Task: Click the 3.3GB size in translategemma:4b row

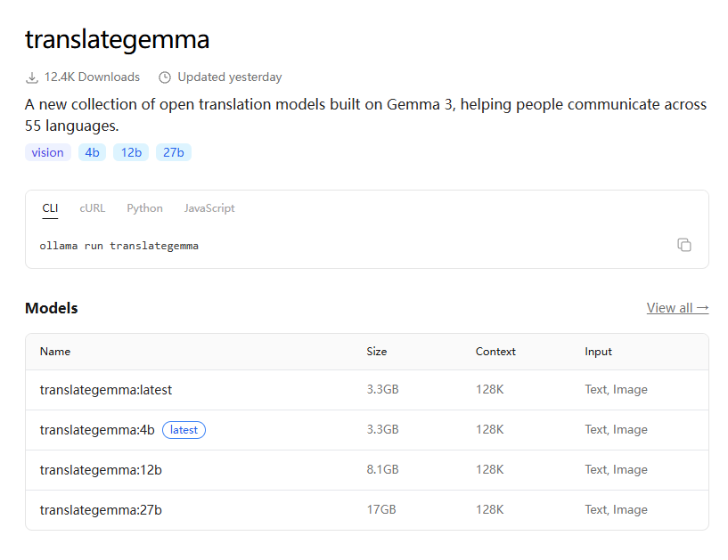Action: 382,429
